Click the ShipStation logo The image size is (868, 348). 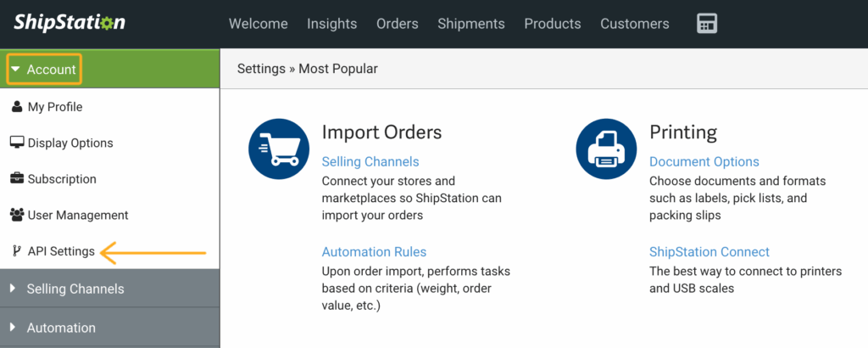pos(70,23)
